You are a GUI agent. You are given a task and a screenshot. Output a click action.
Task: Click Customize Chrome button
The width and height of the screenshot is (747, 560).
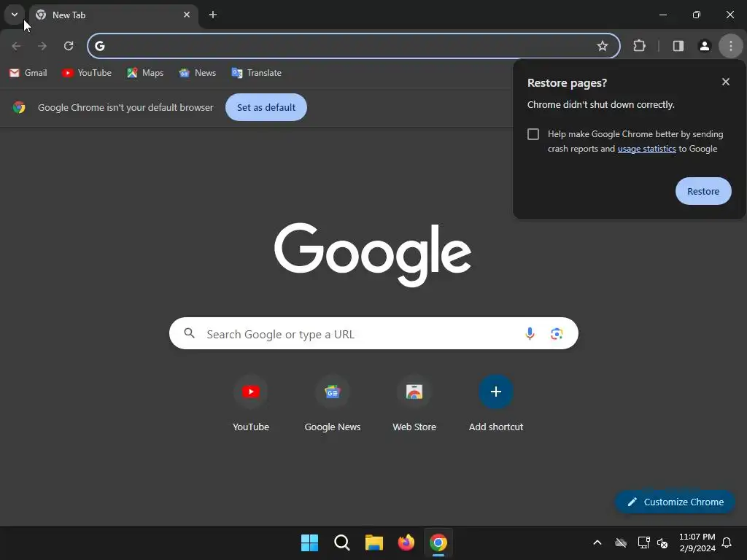[x=675, y=502]
